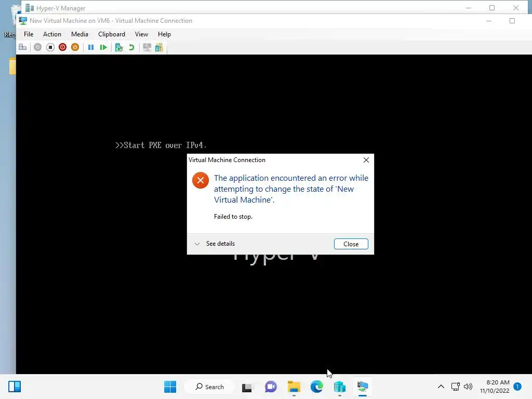532x399 pixels.
Task: Minimize the Hyper-V Manager window
Action: coord(469,8)
